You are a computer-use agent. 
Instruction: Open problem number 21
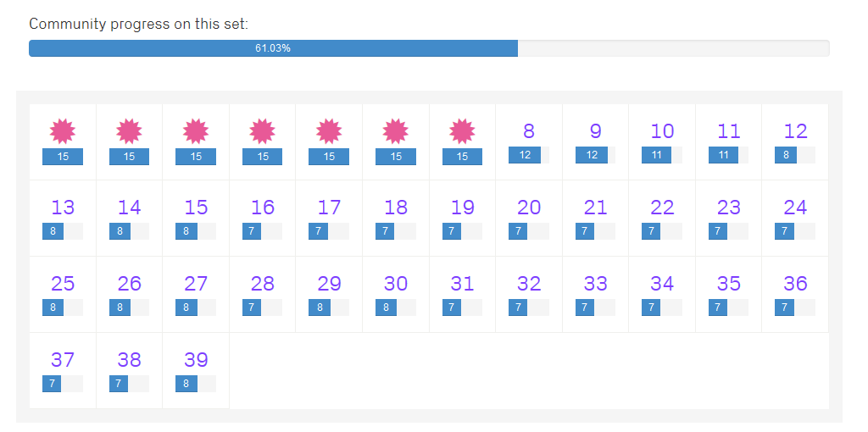click(595, 208)
